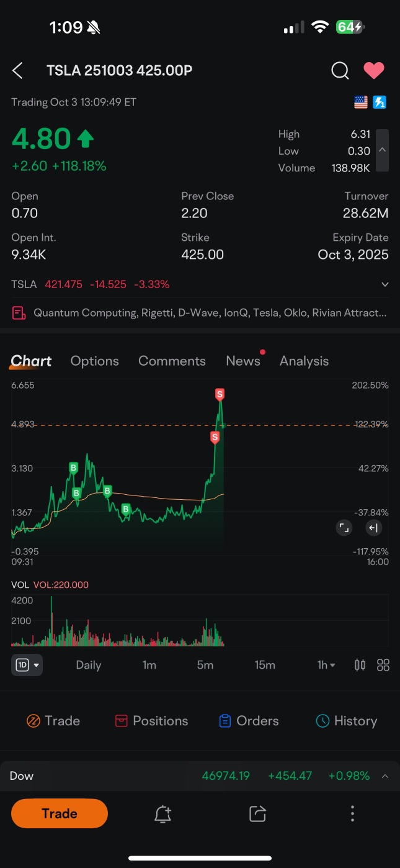This screenshot has width=400, height=868.
Task: Open the Quantum Computing news headline
Action: point(210,313)
